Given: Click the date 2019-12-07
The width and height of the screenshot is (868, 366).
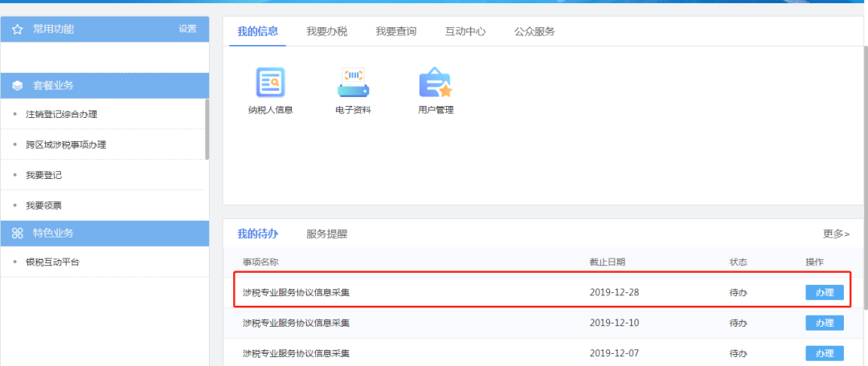Looking at the screenshot, I should 615,352.
